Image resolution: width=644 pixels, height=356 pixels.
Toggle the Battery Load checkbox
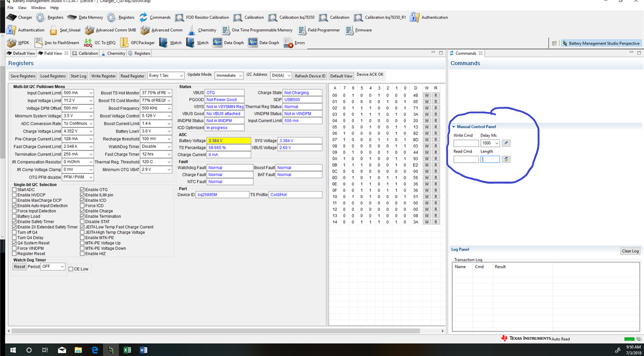point(15,216)
